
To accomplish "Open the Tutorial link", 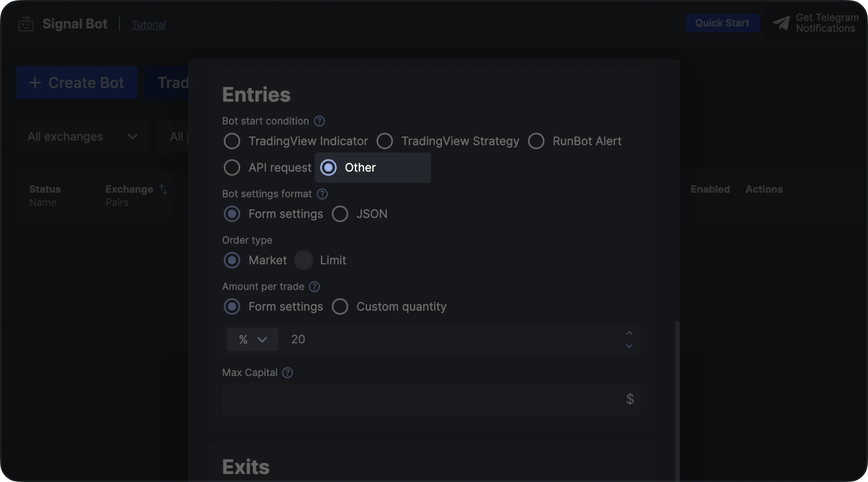I will point(149,25).
